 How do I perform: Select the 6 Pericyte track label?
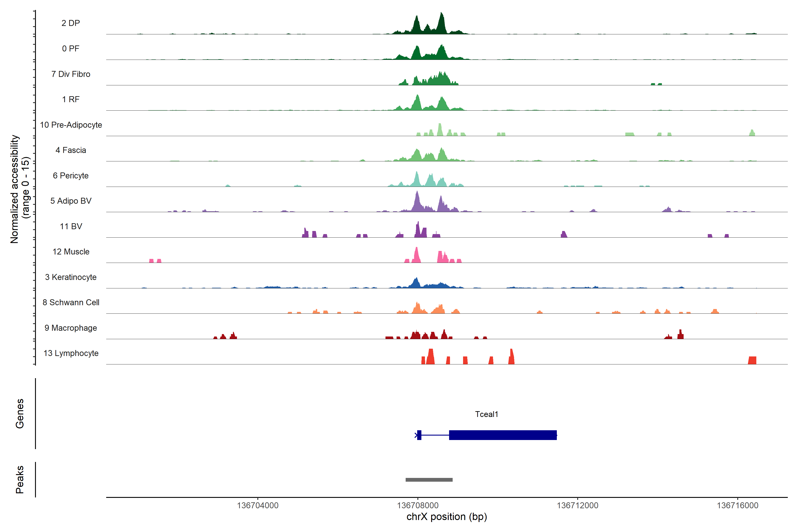(70, 175)
